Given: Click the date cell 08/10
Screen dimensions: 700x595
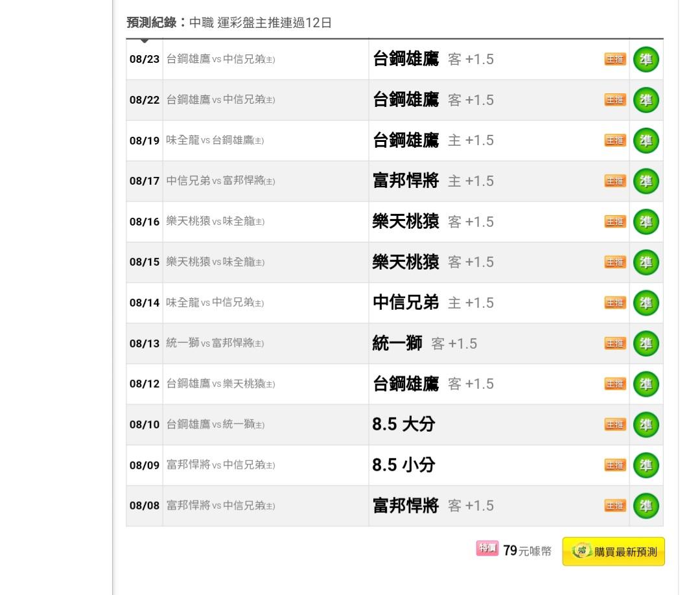Looking at the screenshot, I should (144, 425).
